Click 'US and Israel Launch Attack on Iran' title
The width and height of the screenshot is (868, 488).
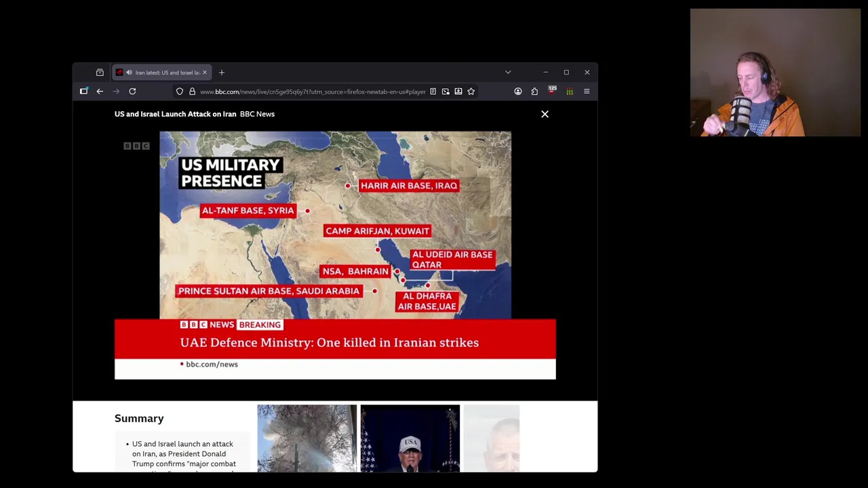tap(176, 114)
